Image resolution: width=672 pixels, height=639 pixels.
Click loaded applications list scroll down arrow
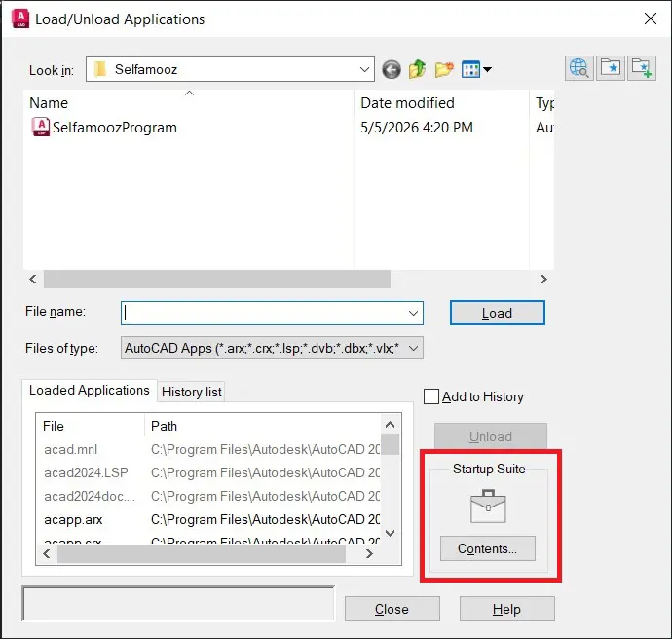tap(390, 533)
